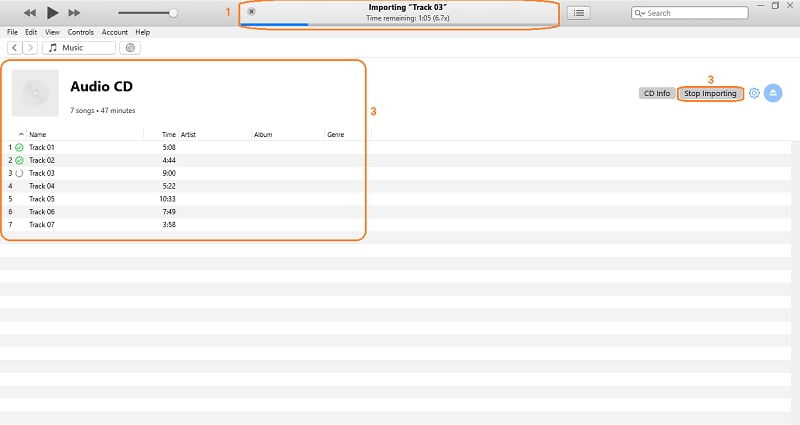Image resolution: width=800 pixels, height=425 pixels.
Task: Click the importing spinner icon for Track 03
Action: click(x=19, y=173)
